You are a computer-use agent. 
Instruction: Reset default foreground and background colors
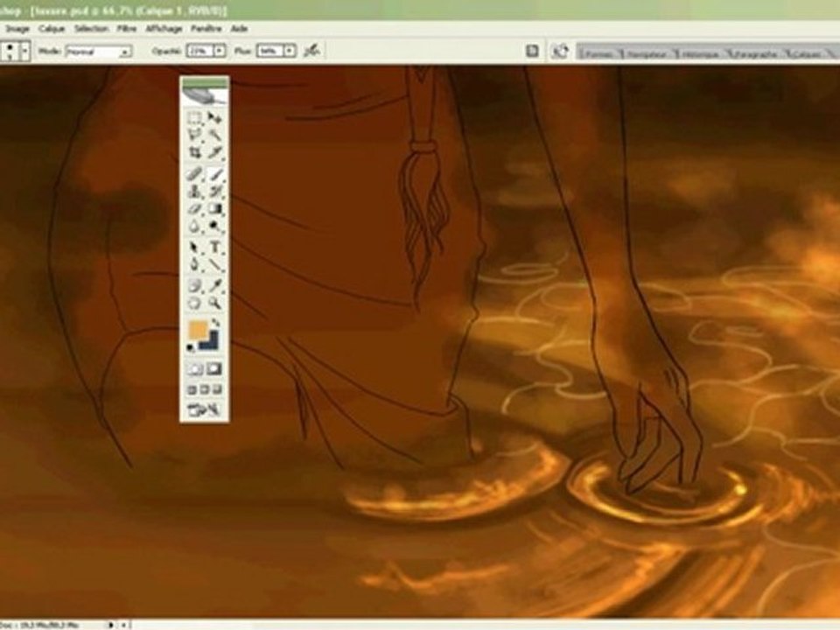(191, 348)
